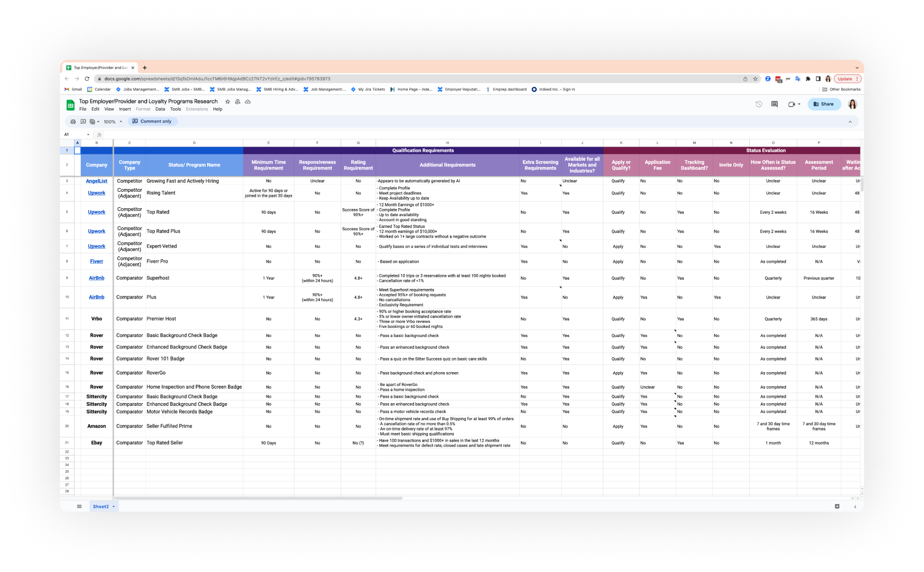Click the browser Update button
Image resolution: width=924 pixels, height=572 pixels.
(847, 79)
